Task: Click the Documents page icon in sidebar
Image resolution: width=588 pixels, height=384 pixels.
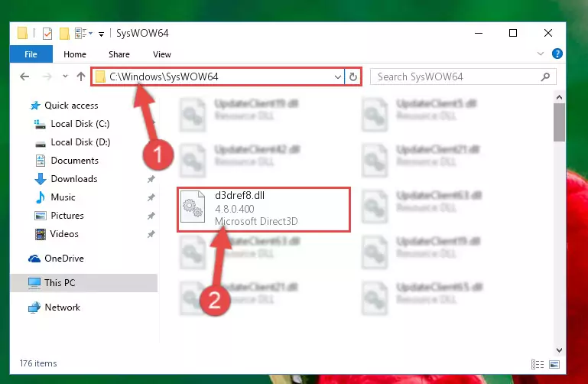Action: (40, 161)
